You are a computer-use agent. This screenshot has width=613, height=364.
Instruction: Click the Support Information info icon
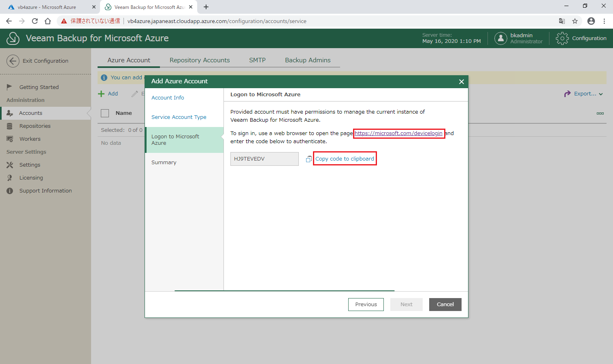(10, 191)
